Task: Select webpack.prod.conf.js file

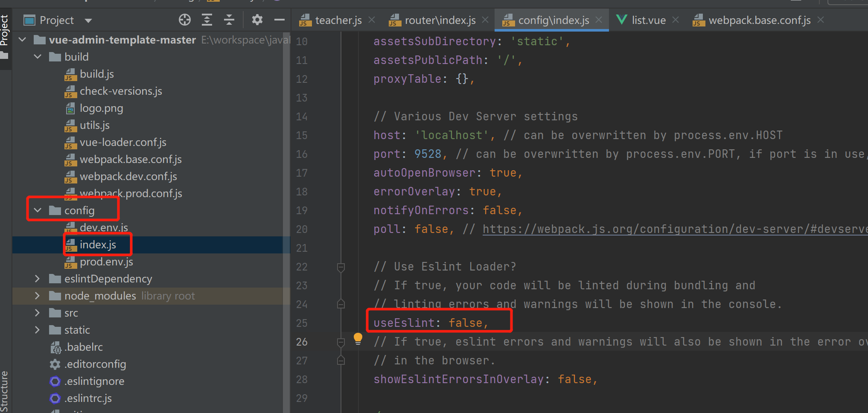Action: (131, 193)
